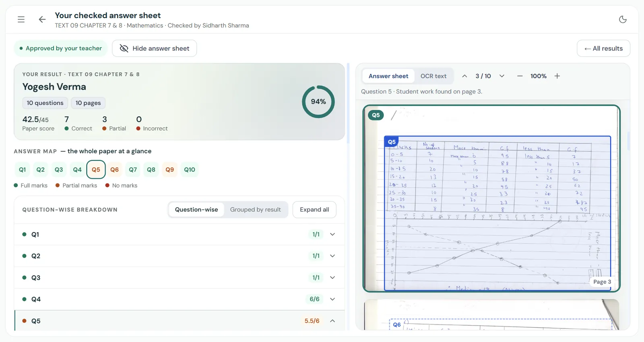Collapse the Q5 row chevron
This screenshot has width=644, height=342.
point(332,321)
